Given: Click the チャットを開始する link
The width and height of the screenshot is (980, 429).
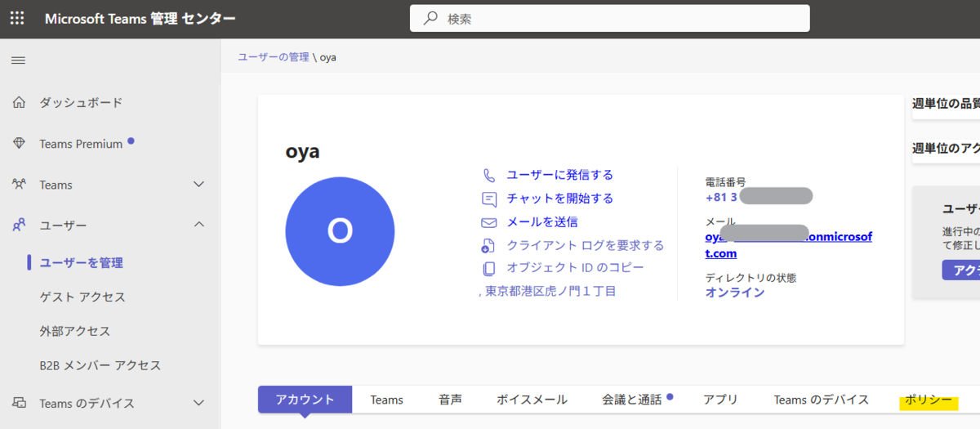Looking at the screenshot, I should pos(560,199).
